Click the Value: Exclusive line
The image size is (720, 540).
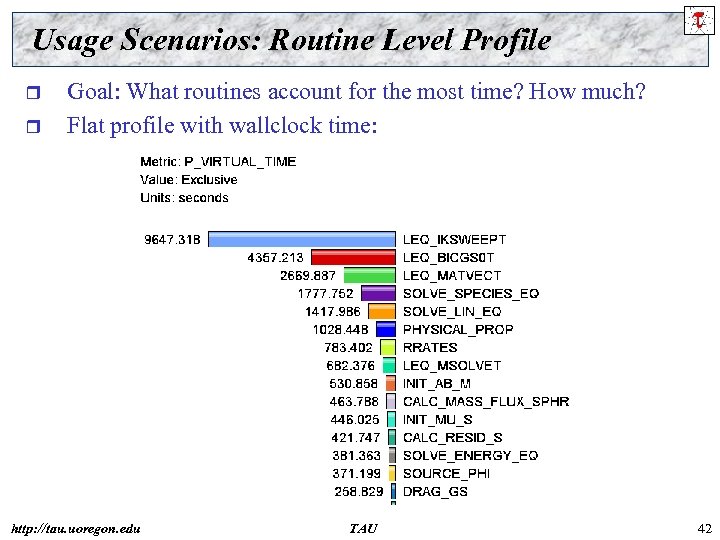pos(189,180)
